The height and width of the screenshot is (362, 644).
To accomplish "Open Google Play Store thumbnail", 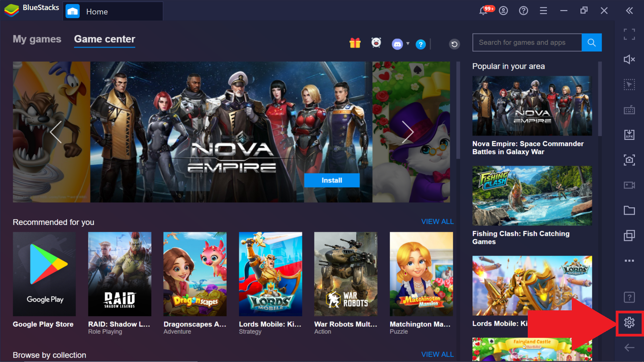I will [x=44, y=274].
